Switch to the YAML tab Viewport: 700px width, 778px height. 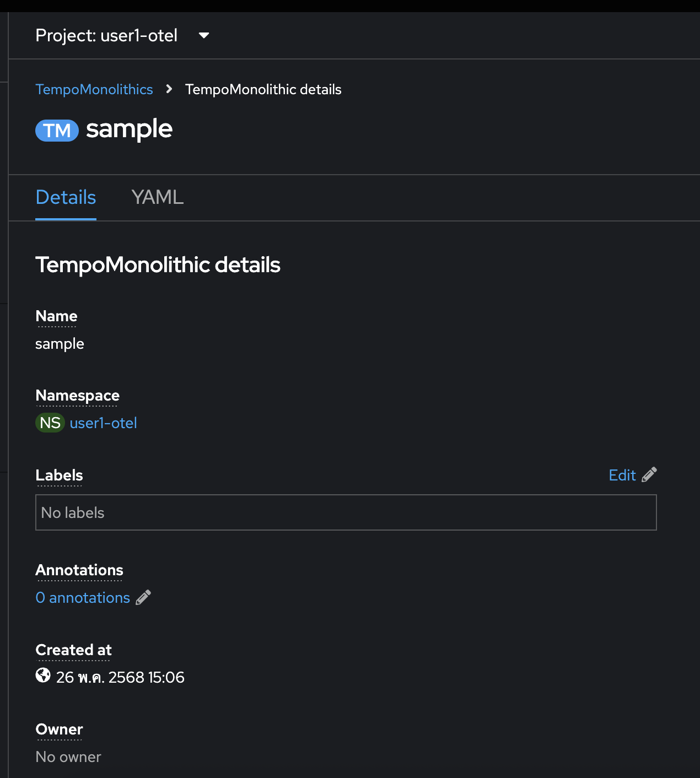pos(158,197)
